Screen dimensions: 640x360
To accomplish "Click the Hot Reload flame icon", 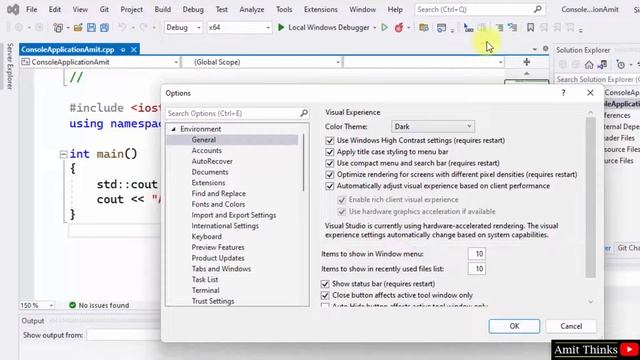I will click(399, 27).
